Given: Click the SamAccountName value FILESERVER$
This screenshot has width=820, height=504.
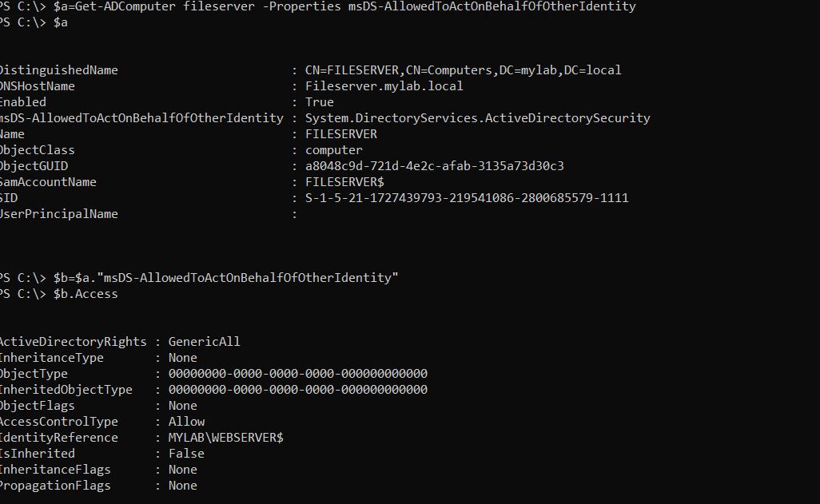Looking at the screenshot, I should click(344, 182).
